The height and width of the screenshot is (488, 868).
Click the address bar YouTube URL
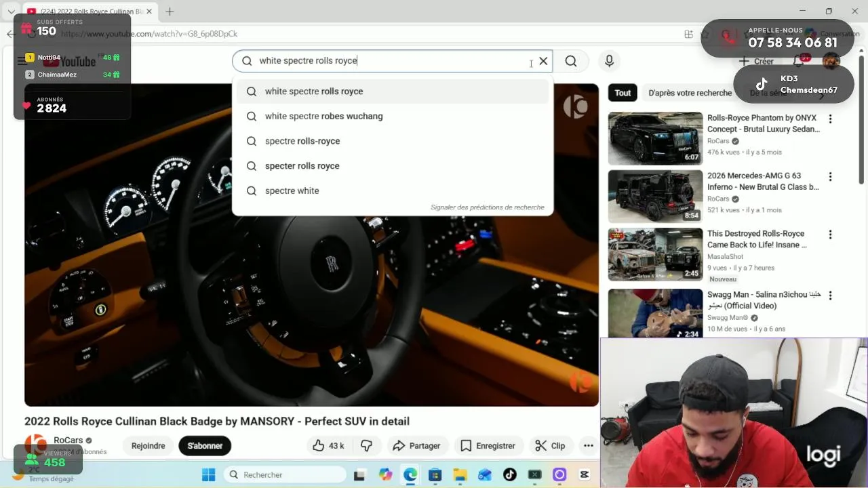click(x=149, y=34)
